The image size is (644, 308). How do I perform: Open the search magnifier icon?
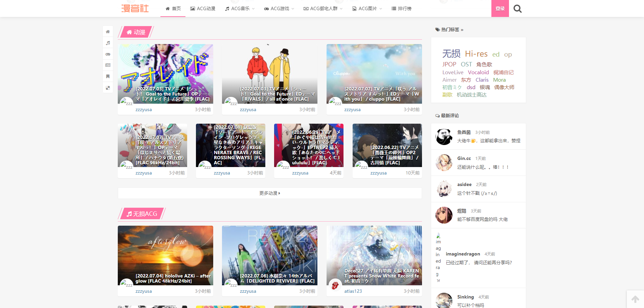tap(517, 8)
